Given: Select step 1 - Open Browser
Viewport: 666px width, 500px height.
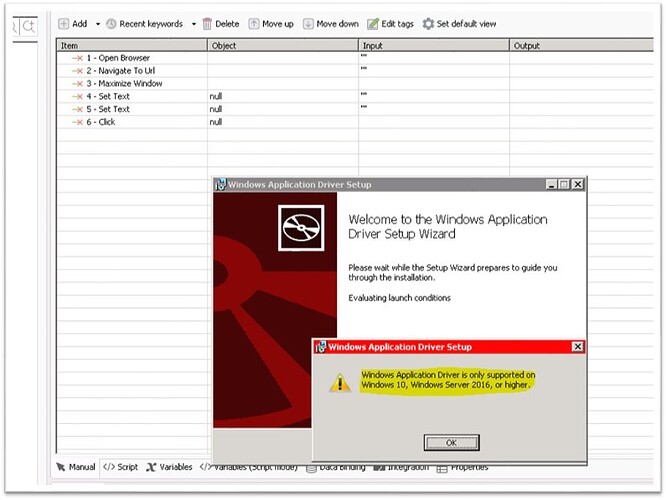Looking at the screenshot, I should tap(118, 58).
